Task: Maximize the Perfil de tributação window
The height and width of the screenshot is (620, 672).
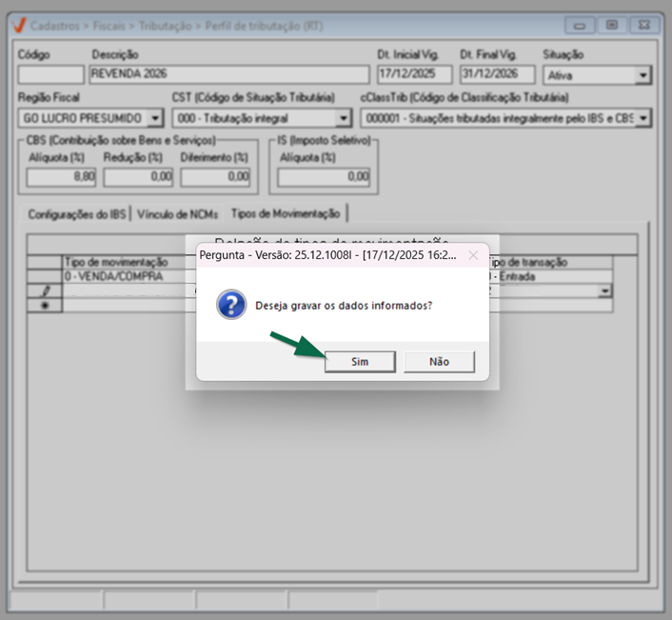Action: coord(612,26)
